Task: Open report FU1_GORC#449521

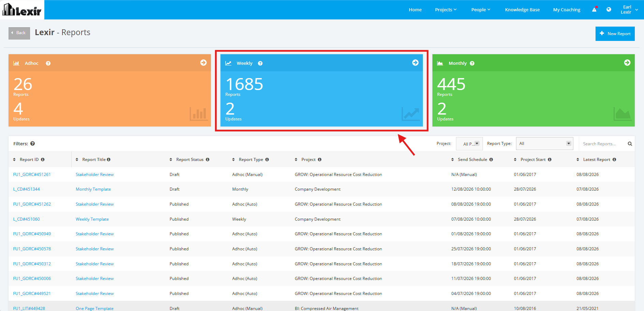Action: (x=32, y=294)
